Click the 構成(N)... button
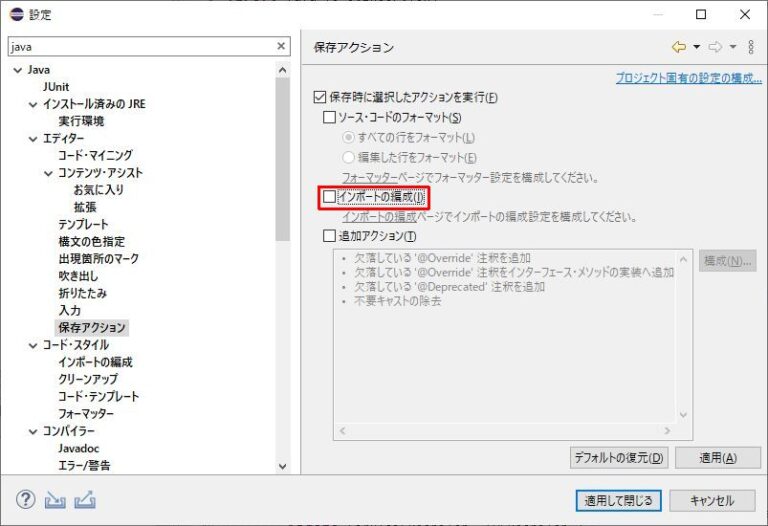 (x=727, y=261)
